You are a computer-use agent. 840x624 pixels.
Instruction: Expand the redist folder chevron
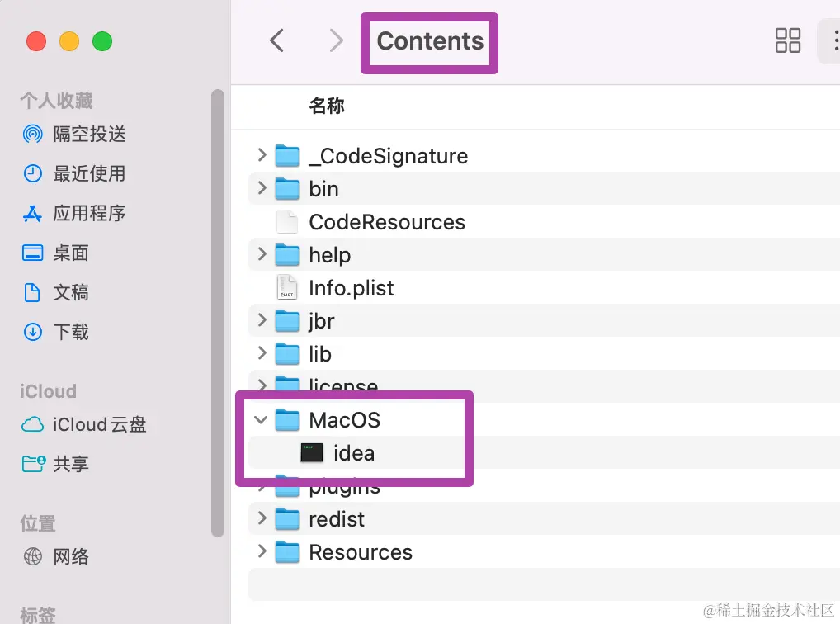(262, 518)
